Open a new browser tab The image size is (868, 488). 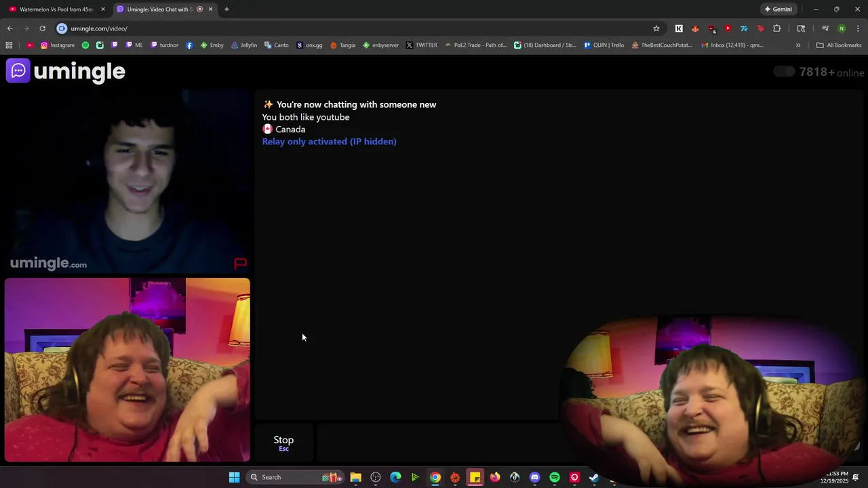pyautogui.click(x=226, y=9)
